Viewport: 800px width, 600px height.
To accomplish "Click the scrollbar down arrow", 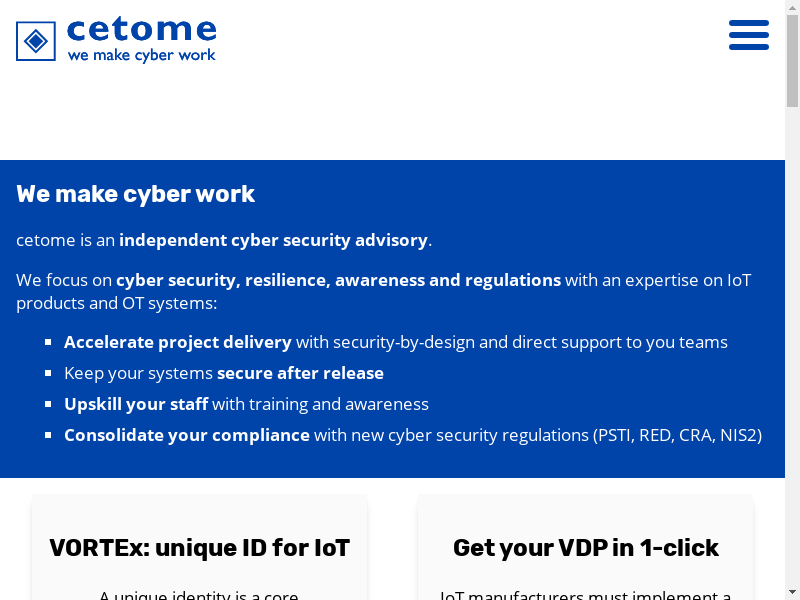I will [x=792, y=592].
